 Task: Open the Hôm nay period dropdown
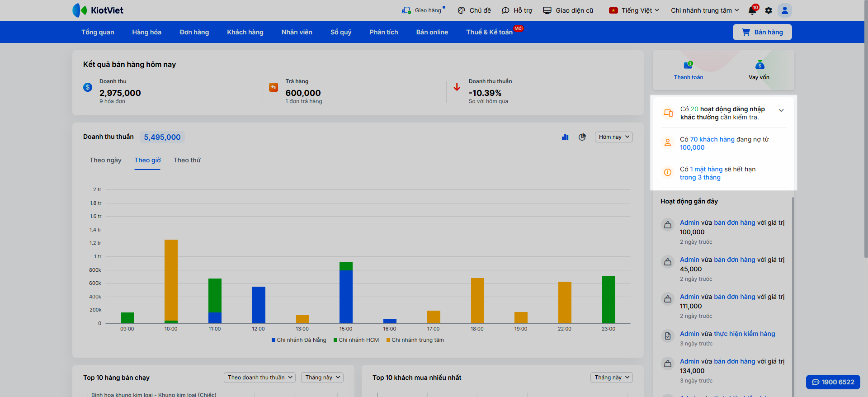point(613,137)
